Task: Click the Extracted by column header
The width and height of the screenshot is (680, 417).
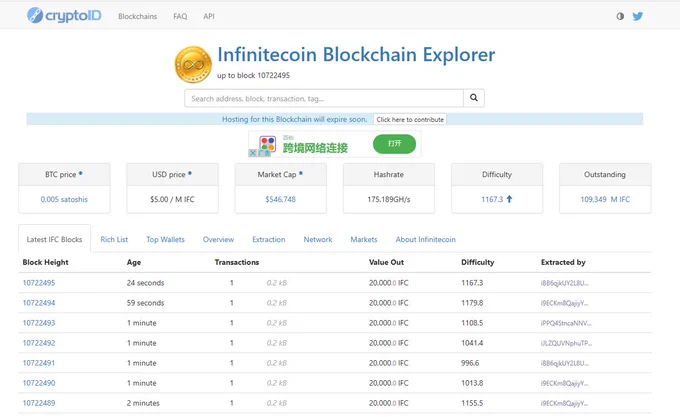Action: tap(563, 262)
